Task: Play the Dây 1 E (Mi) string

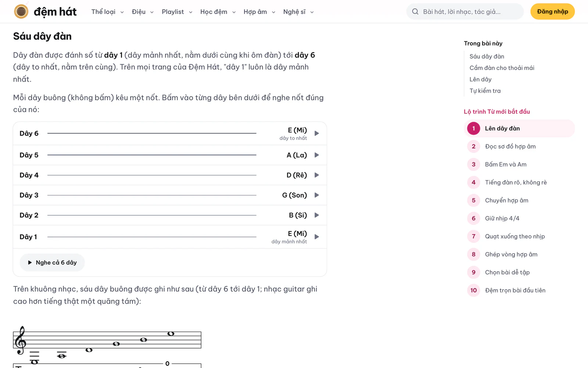Action: tap(169, 237)
